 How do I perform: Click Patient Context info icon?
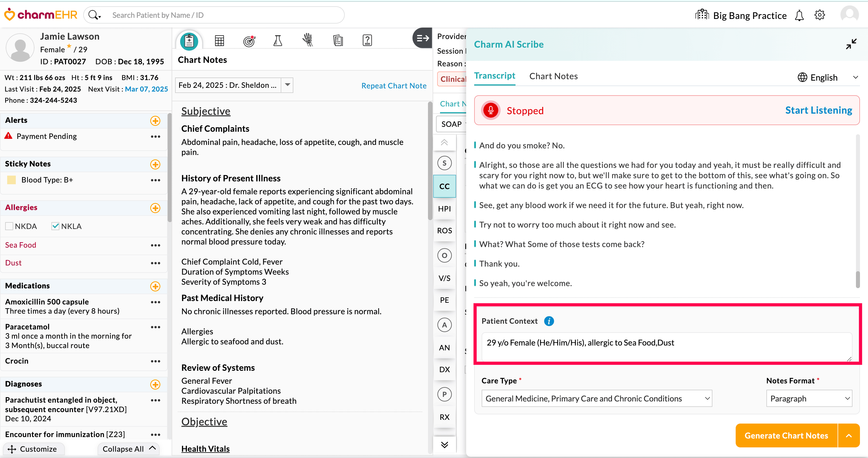point(549,321)
